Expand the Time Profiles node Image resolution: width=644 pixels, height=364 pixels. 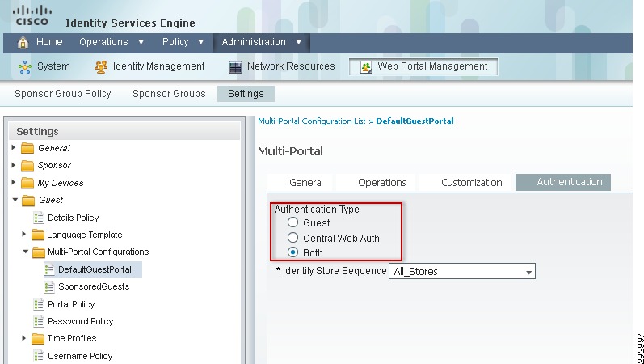[x=23, y=338]
